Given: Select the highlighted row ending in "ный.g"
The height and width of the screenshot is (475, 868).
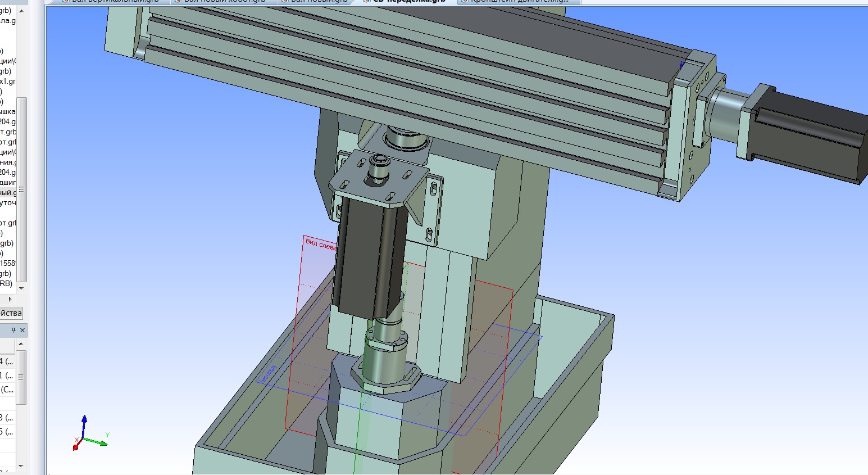Looking at the screenshot, I should coord(8,193).
